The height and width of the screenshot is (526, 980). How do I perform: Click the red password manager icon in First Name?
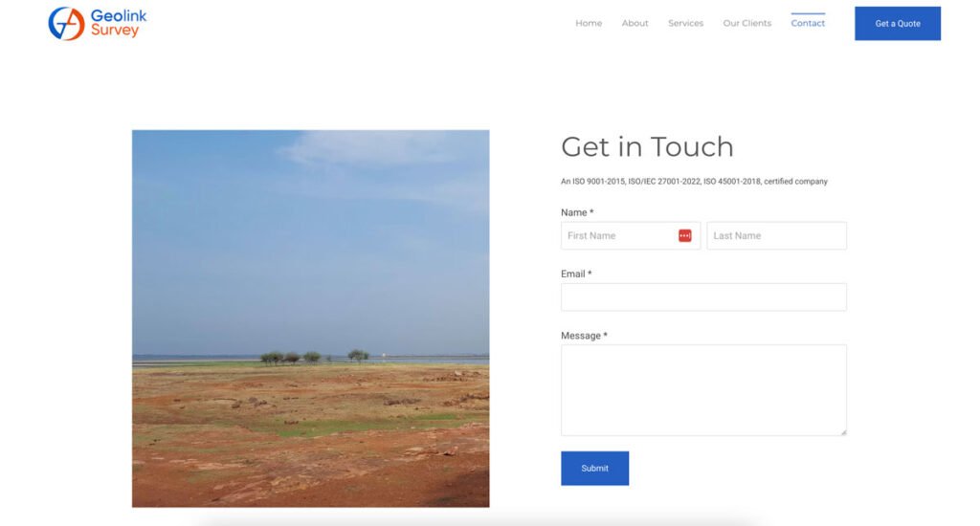tap(684, 236)
